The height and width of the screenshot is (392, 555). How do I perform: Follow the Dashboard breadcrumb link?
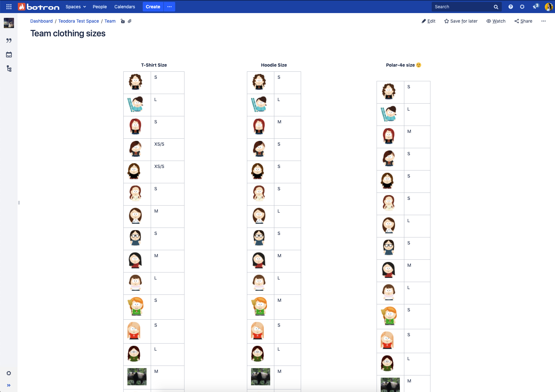(x=41, y=21)
